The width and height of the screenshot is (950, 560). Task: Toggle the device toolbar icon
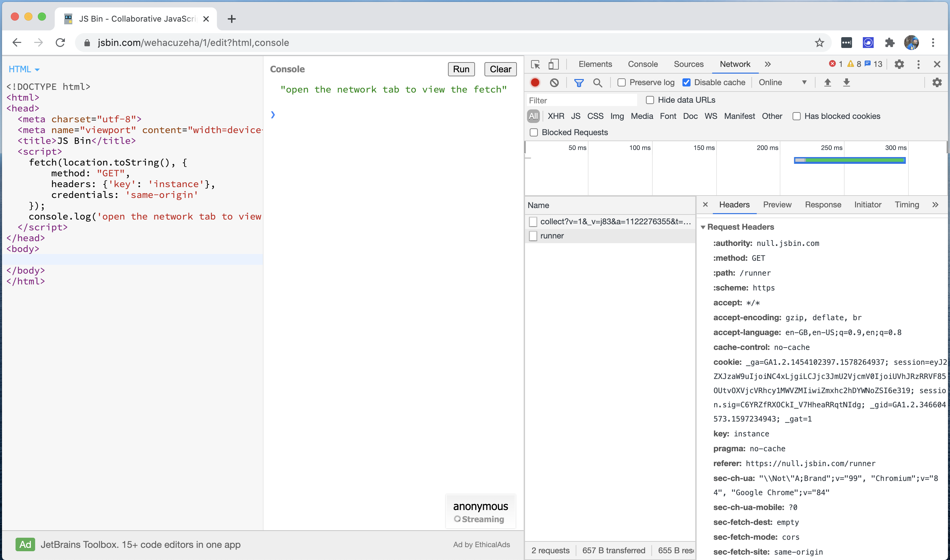pos(553,64)
